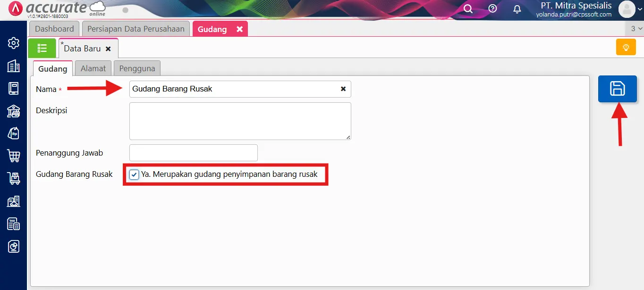Click the blue Save disk button
Screen dimensions: 644x290
point(618,89)
